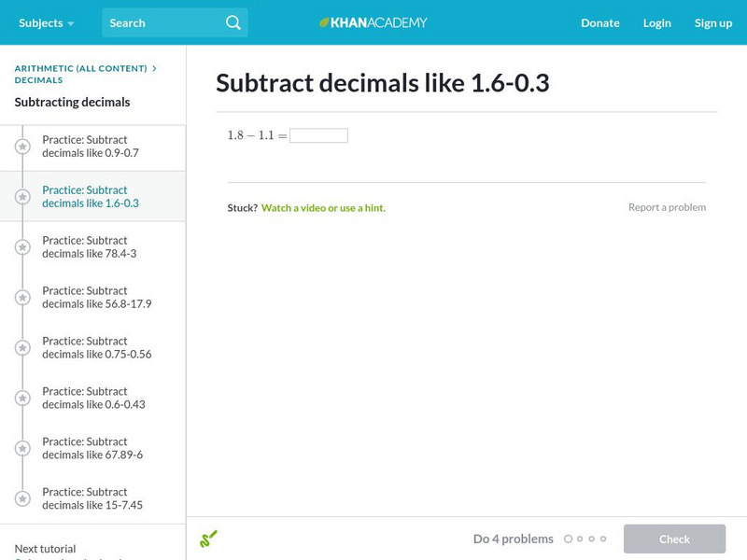Open the Login page
The width and height of the screenshot is (747, 560).
(x=656, y=22)
